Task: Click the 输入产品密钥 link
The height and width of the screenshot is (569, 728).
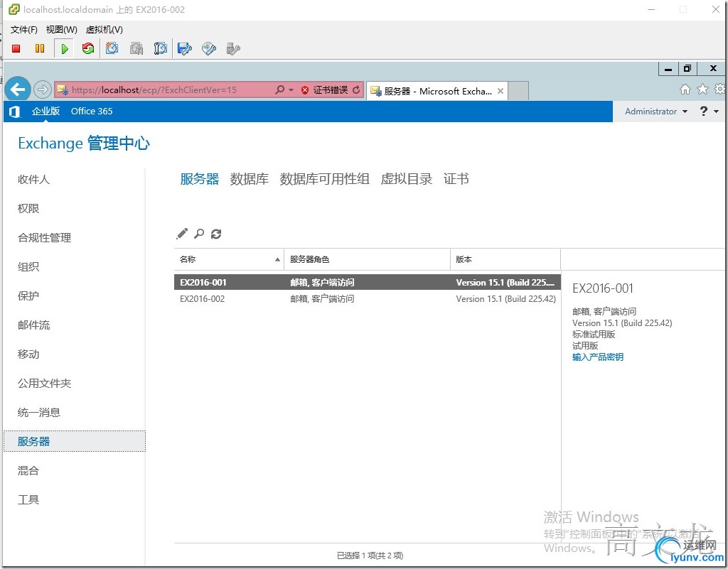Action: pyautogui.click(x=597, y=357)
